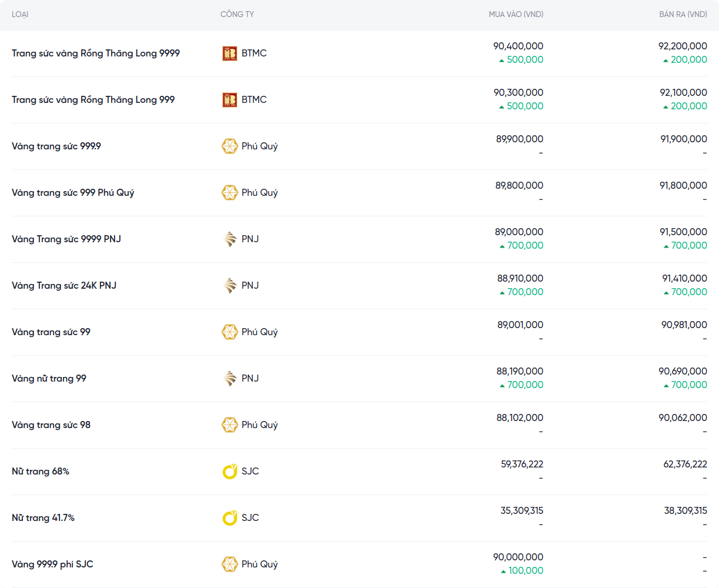Click the Nữ trang 41.7% product name
Viewport: 719px width, 588px height.
[43, 518]
